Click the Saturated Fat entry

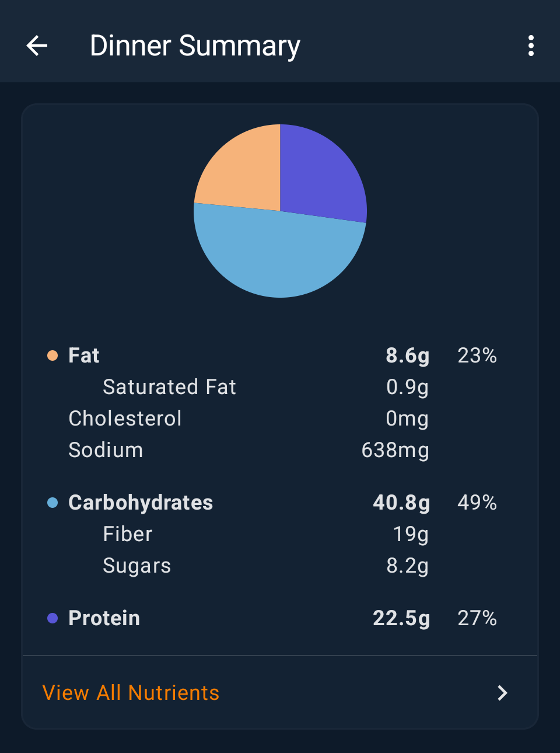pyautogui.click(x=169, y=387)
